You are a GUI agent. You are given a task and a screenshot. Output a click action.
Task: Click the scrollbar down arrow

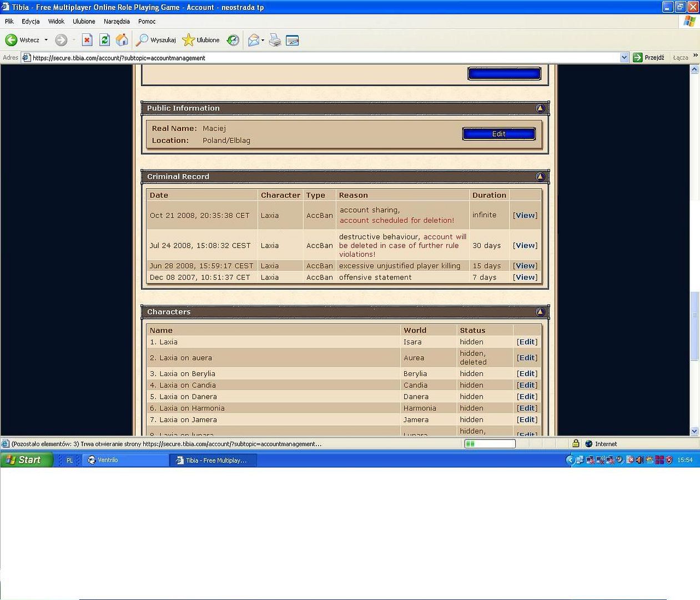coord(694,431)
